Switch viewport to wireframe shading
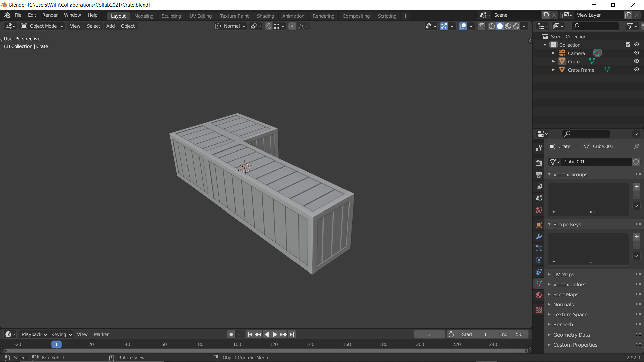644x362 pixels. point(492,26)
